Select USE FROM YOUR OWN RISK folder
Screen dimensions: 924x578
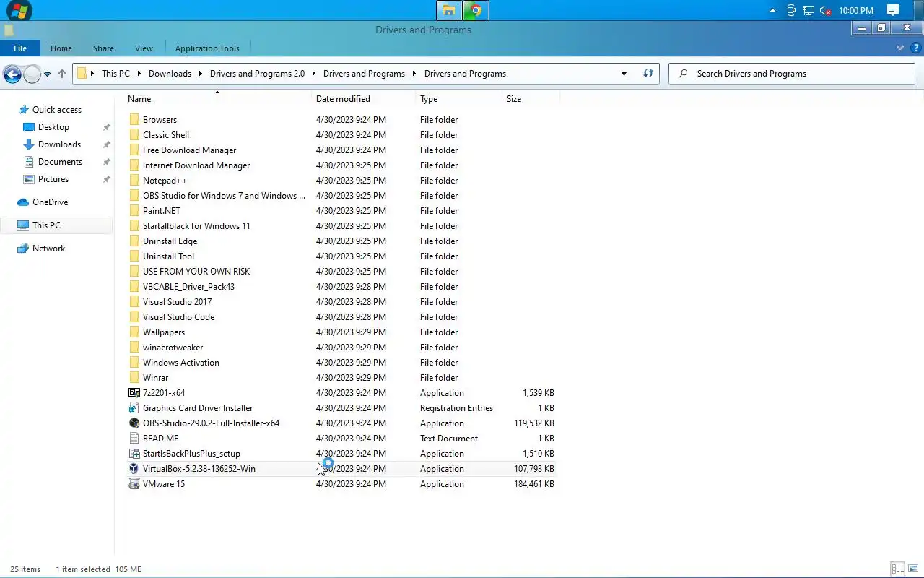click(196, 272)
